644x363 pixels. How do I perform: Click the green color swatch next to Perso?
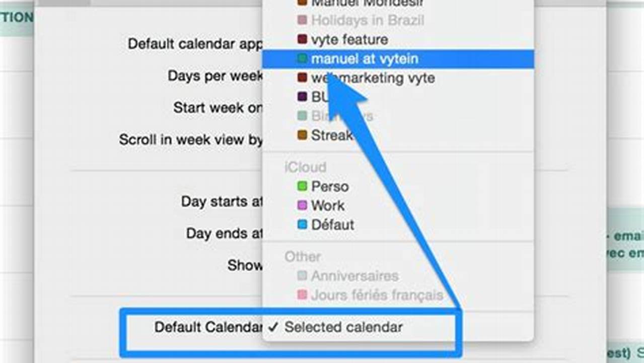(x=302, y=186)
